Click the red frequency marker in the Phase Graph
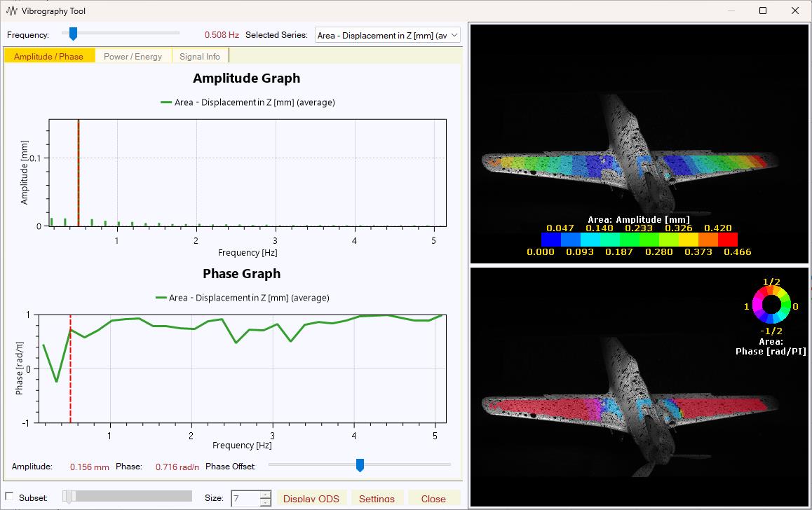The height and width of the screenshot is (510, 812). coord(71,368)
